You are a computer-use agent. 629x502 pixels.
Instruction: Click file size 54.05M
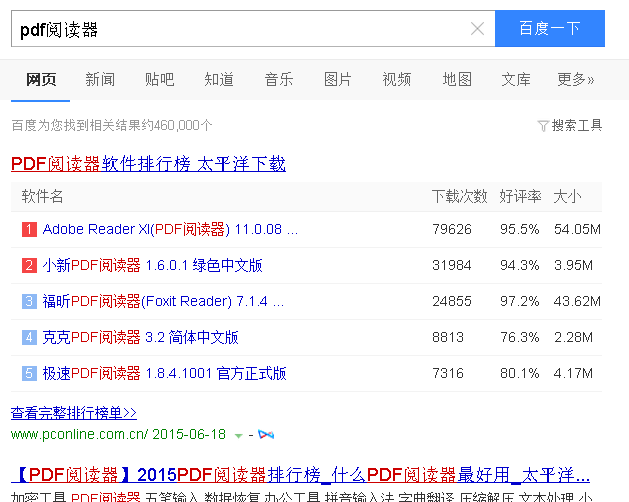click(577, 230)
